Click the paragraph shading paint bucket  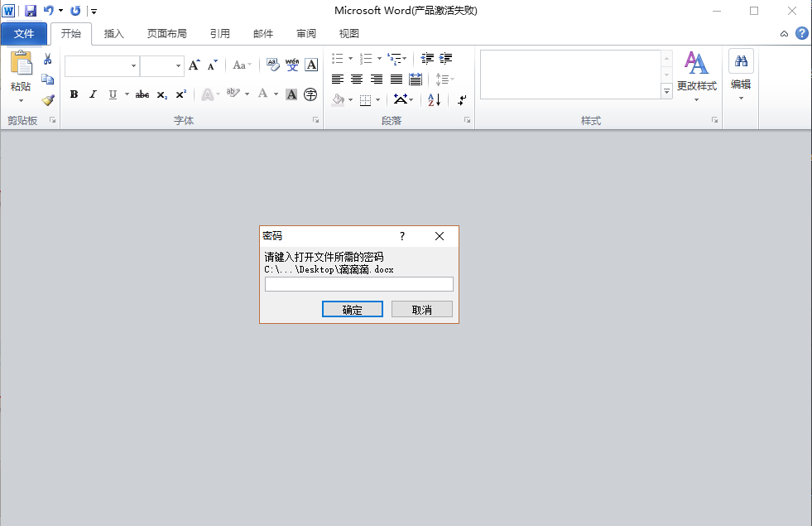point(339,99)
